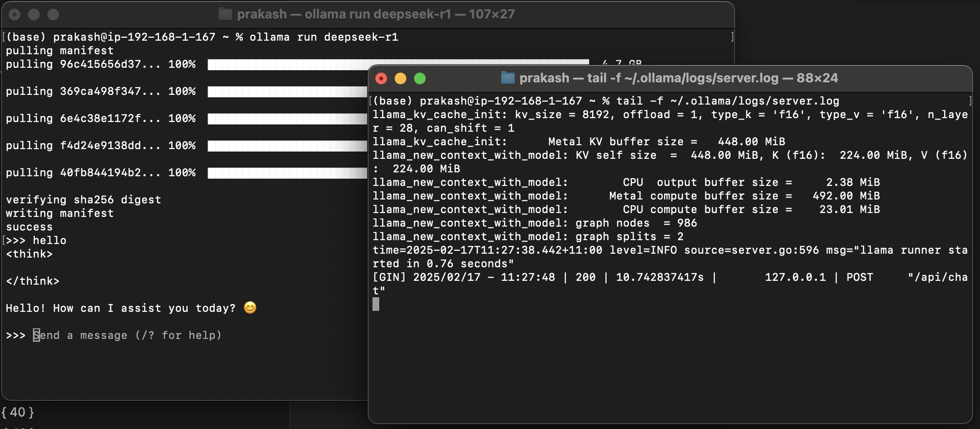Zoom the server.log tail terminal window
The image size is (980, 429).
pyautogui.click(x=420, y=78)
